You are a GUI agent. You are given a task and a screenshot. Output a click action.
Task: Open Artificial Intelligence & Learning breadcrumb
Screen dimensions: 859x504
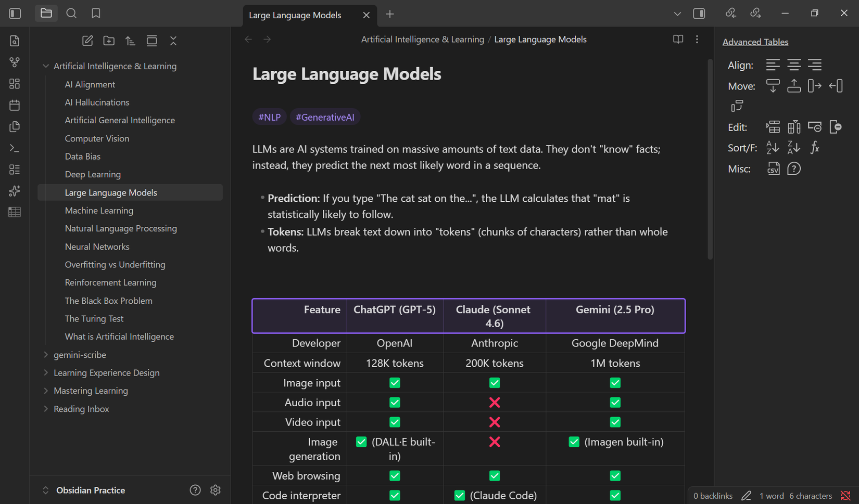pyautogui.click(x=423, y=39)
